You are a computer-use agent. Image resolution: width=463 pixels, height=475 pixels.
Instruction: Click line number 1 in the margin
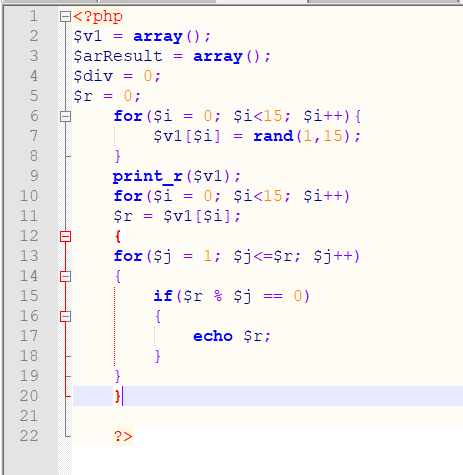[x=34, y=16]
